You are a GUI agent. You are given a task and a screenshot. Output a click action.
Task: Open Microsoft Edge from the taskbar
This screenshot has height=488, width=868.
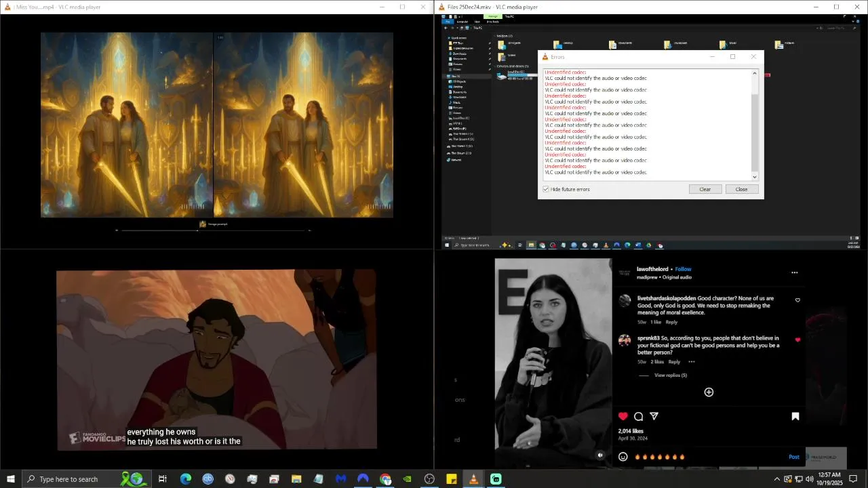click(x=185, y=479)
